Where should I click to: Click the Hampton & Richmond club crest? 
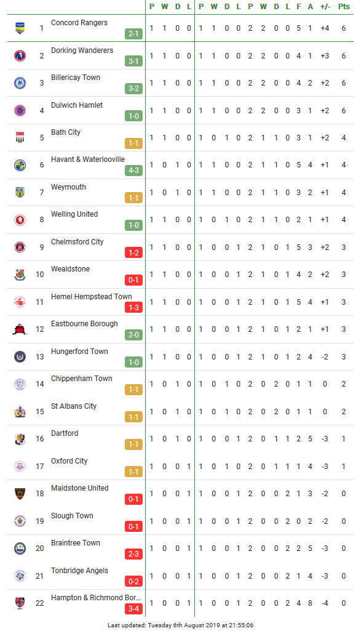click(20, 603)
